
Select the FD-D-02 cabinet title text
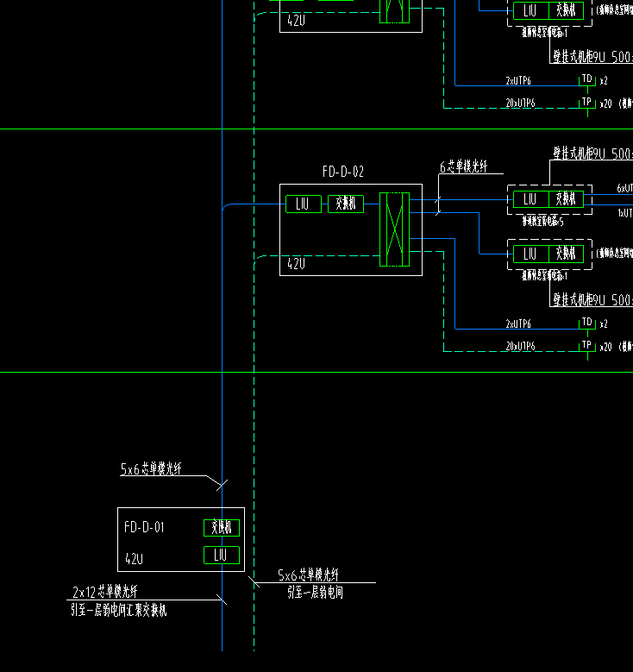coord(343,172)
